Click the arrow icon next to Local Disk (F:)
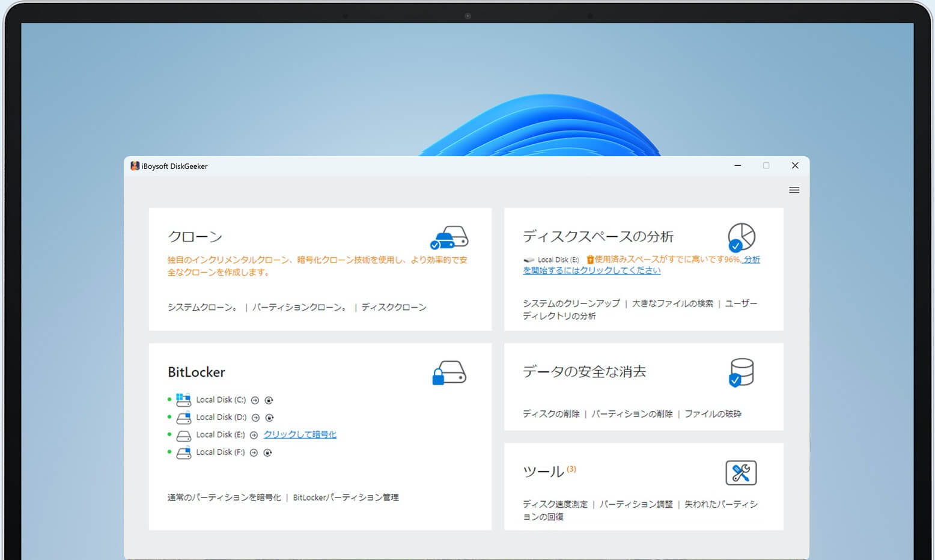The width and height of the screenshot is (935, 560). pos(254,452)
